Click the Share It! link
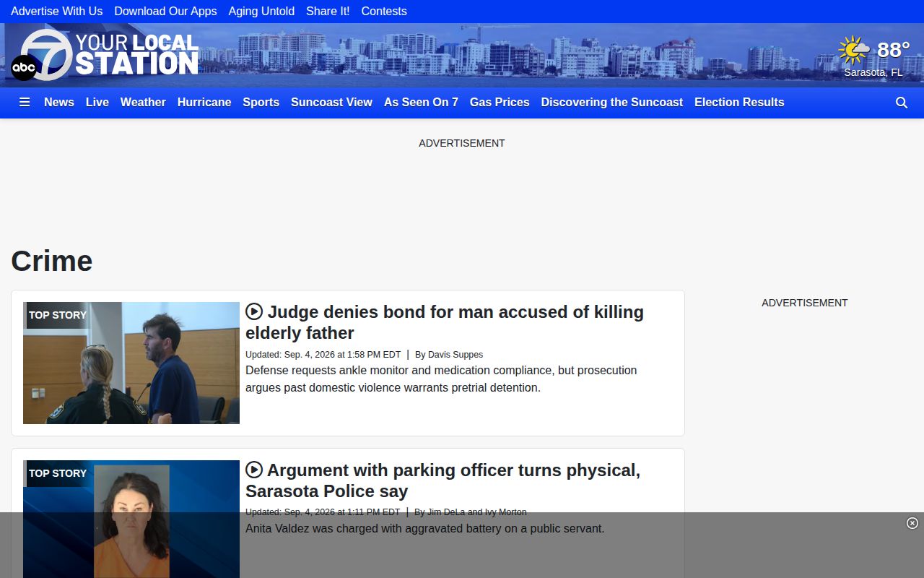924x578 pixels. coord(328,11)
